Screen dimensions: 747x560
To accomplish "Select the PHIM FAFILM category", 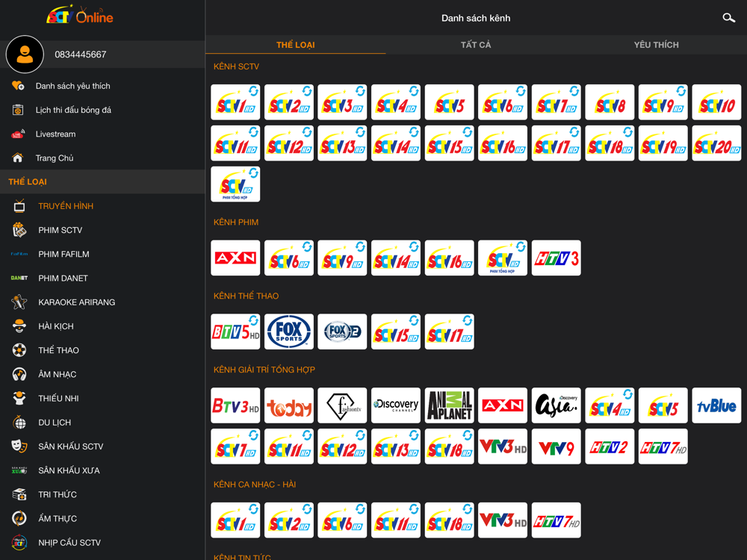I will coord(102,254).
